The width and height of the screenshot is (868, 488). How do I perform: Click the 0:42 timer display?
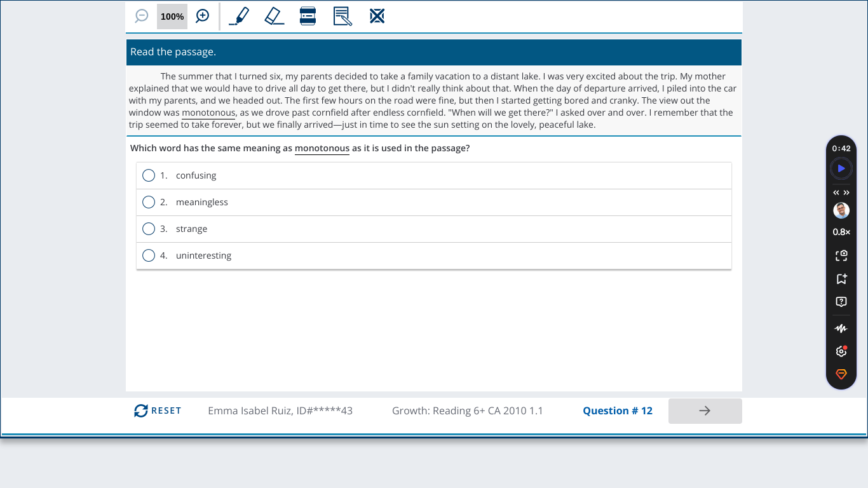pyautogui.click(x=841, y=148)
